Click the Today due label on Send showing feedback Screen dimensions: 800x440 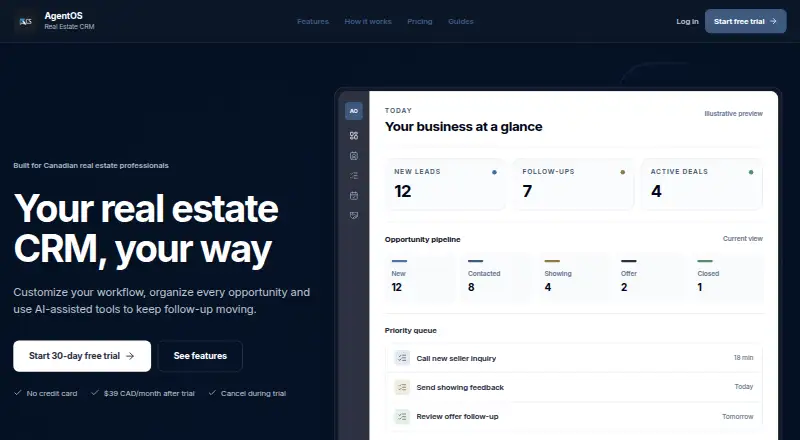coord(744,386)
